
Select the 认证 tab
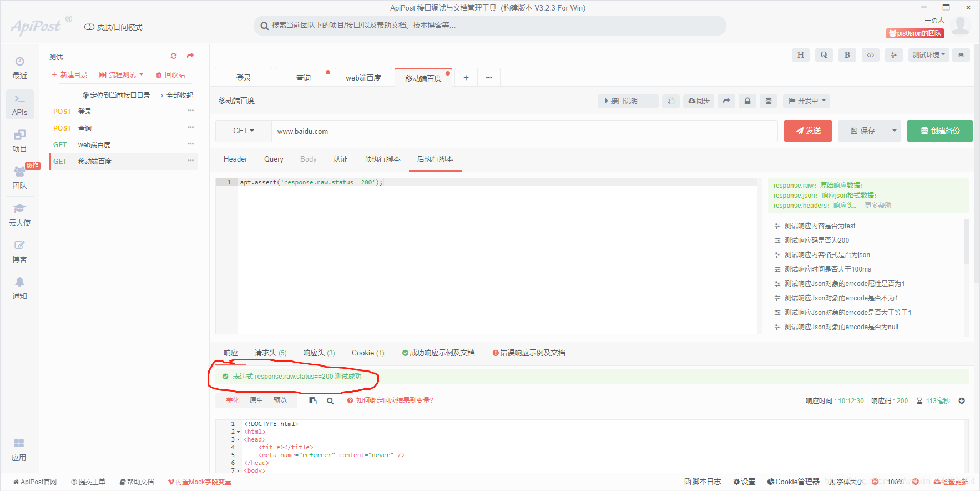[341, 159]
